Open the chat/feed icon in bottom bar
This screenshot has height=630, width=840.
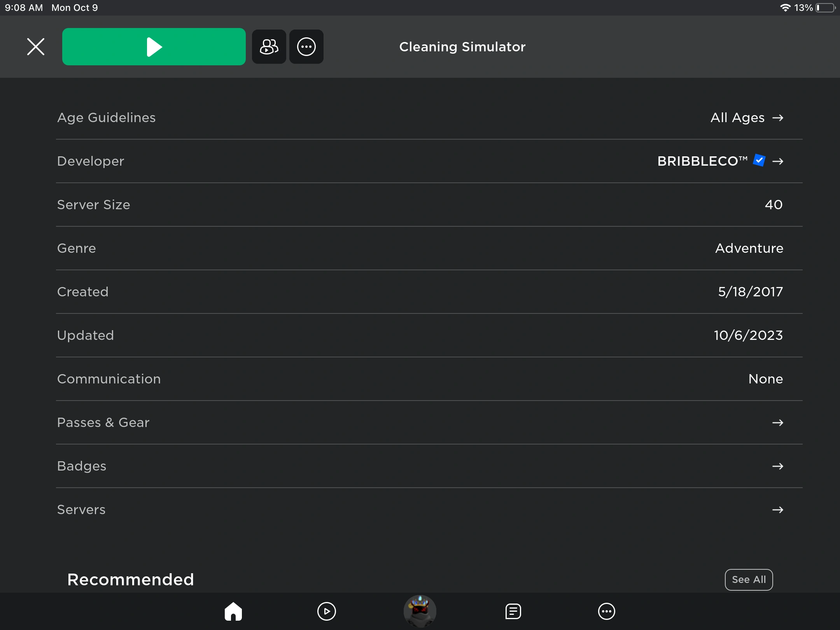(x=513, y=611)
